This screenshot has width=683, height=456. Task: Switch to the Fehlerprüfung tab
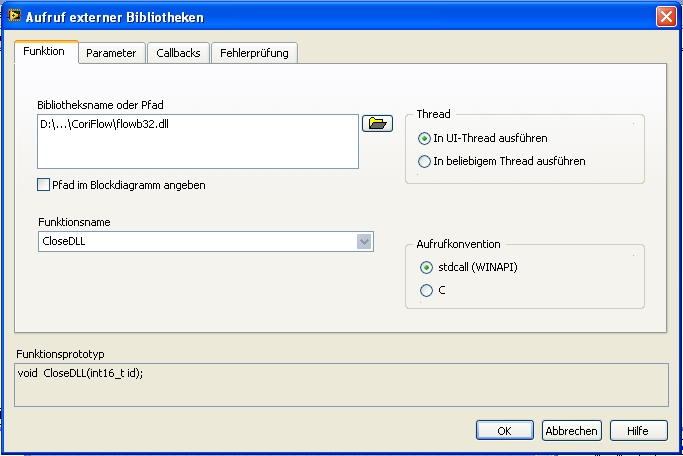click(x=254, y=53)
